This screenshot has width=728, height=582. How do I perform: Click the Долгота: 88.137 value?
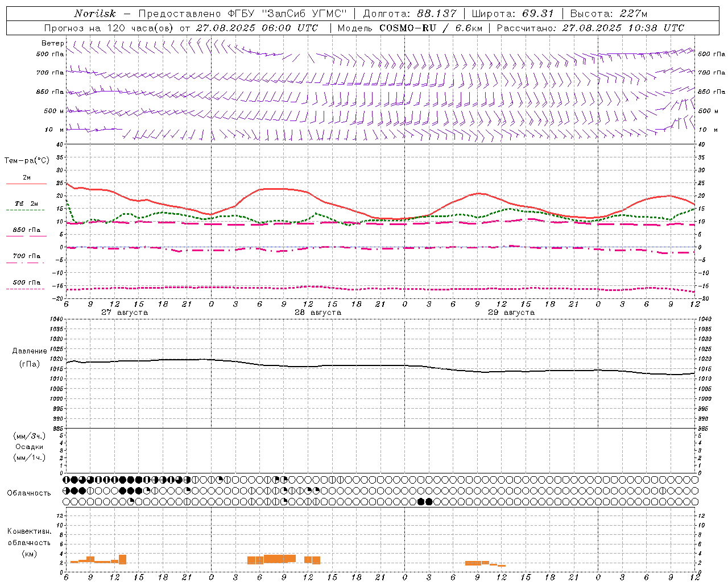[409, 14]
